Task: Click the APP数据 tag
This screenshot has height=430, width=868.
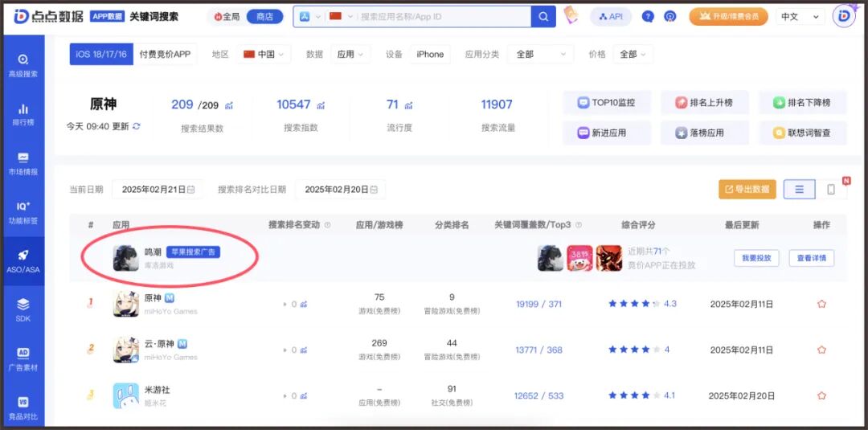Action: click(107, 16)
